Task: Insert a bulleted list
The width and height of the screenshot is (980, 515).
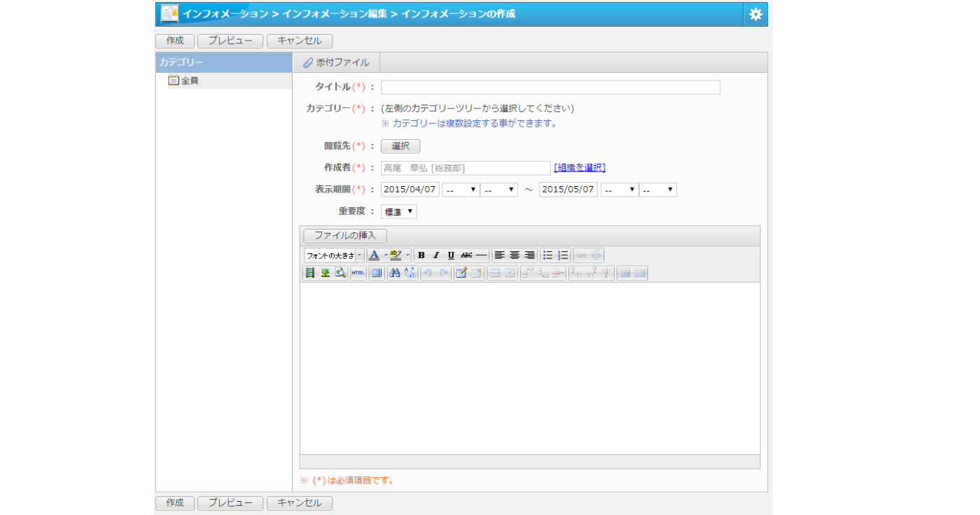Action: 548,255
